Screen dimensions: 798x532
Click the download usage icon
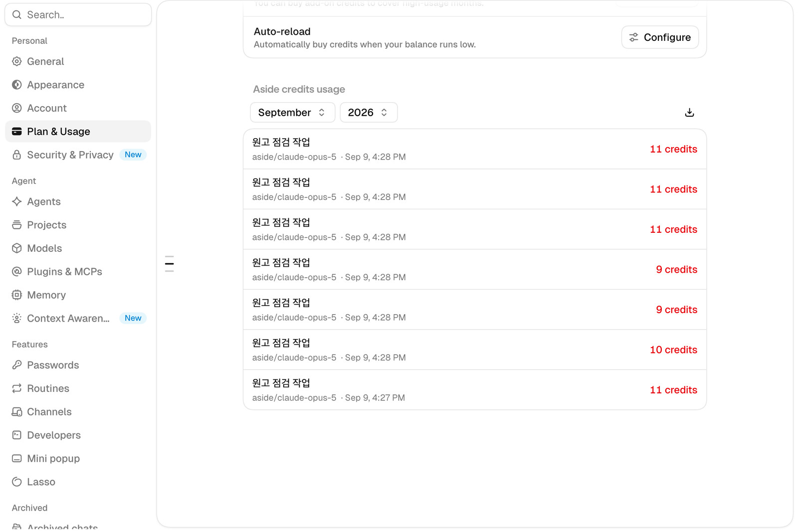coord(689,113)
